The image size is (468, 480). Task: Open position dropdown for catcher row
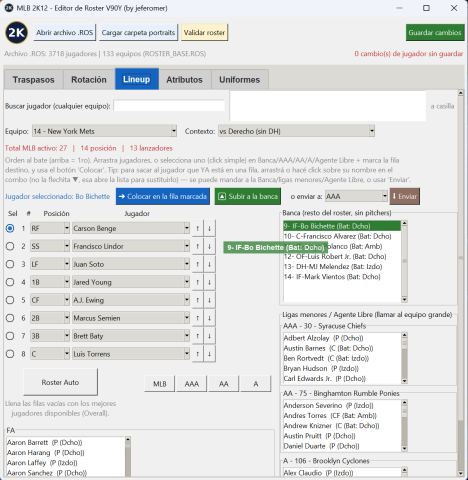pyautogui.click(x=67, y=354)
